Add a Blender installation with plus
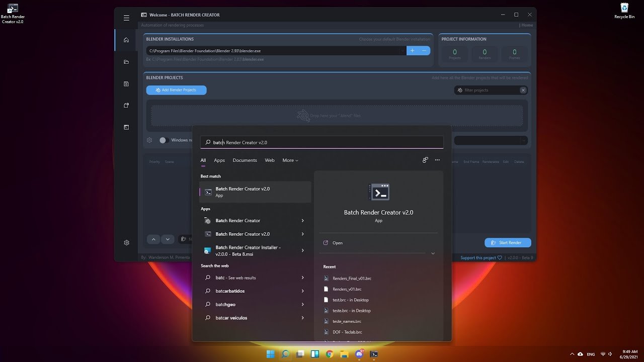Viewport: 644px width, 362px height. pyautogui.click(x=412, y=51)
